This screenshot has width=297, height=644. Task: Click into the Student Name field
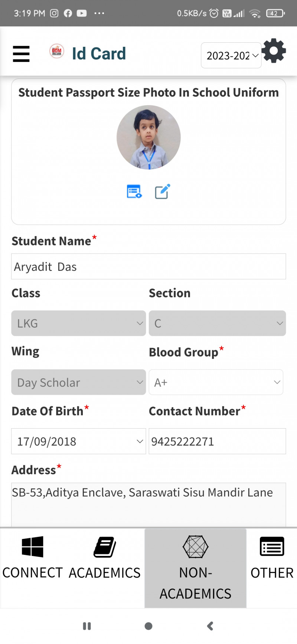[x=148, y=266]
